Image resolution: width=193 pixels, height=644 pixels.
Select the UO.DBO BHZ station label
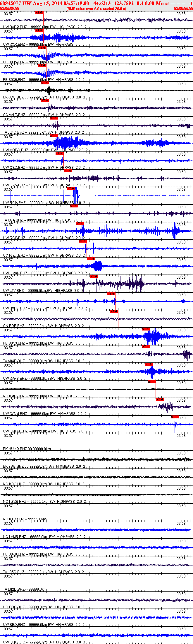(44, 607)
